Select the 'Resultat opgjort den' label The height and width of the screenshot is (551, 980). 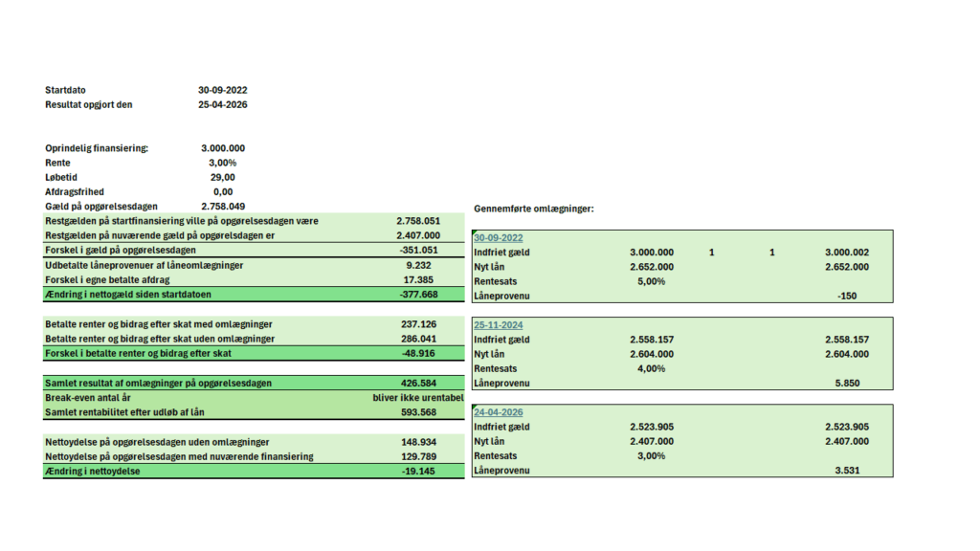89,104
